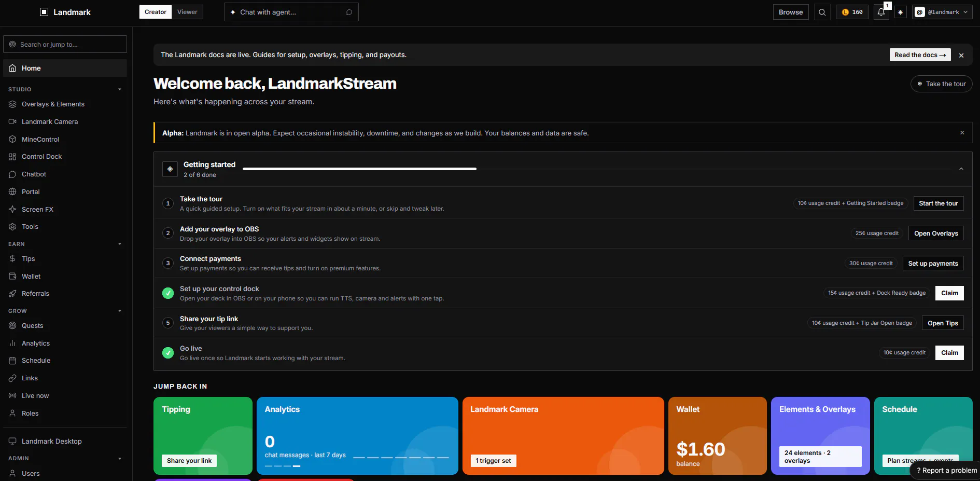The width and height of the screenshot is (980, 481).
Task: Open the search magnifier icon in header
Action: [822, 12]
